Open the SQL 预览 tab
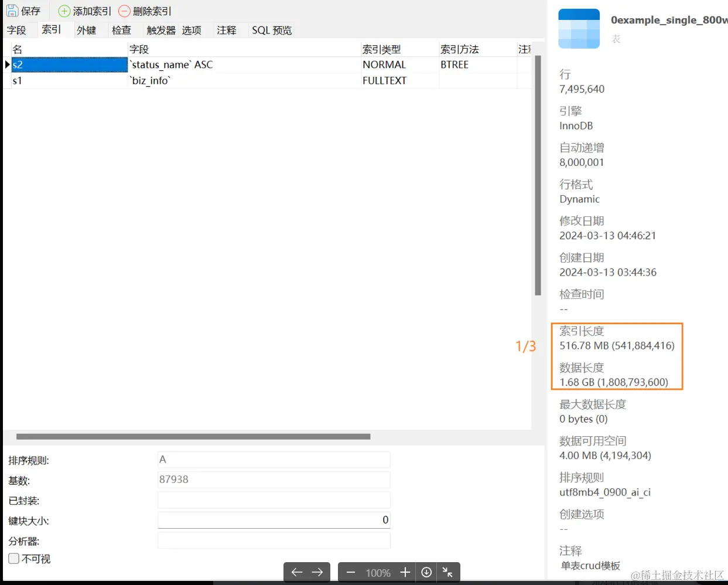This screenshot has width=728, height=585. 272,30
